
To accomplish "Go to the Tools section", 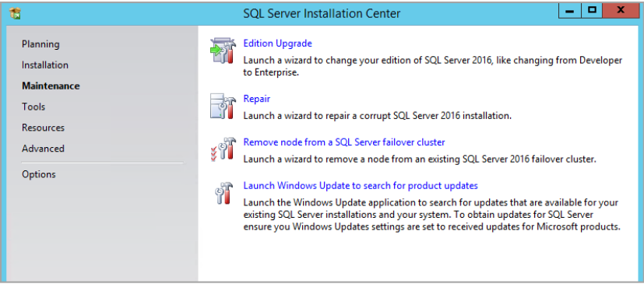I will [x=33, y=107].
